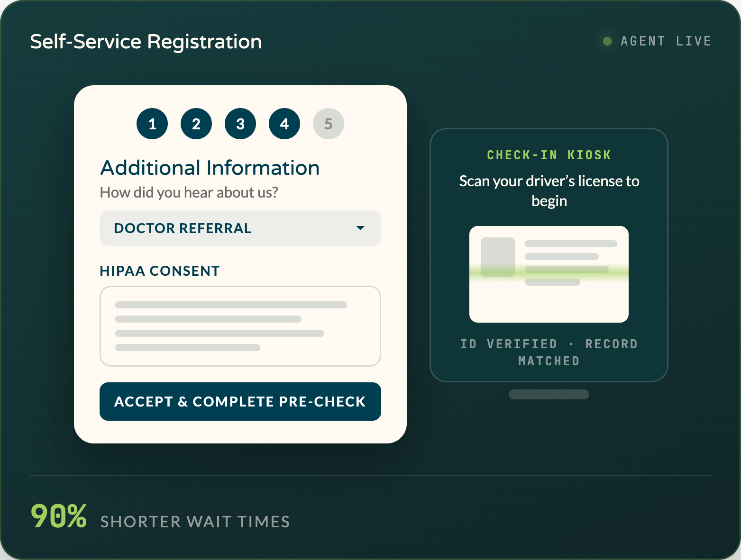Click the SHORTER WAIT TIMES label

point(195,522)
